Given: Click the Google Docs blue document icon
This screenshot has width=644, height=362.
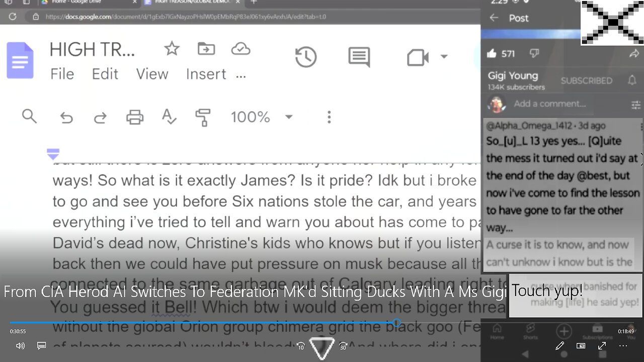Looking at the screenshot, I should pos(20,60).
